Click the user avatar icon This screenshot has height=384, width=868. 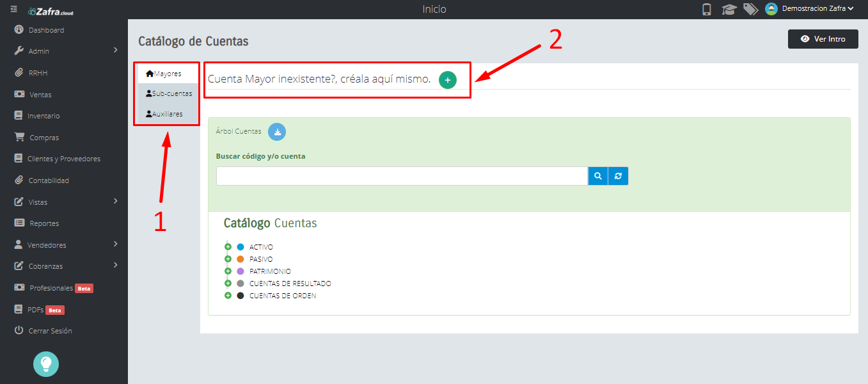point(771,9)
